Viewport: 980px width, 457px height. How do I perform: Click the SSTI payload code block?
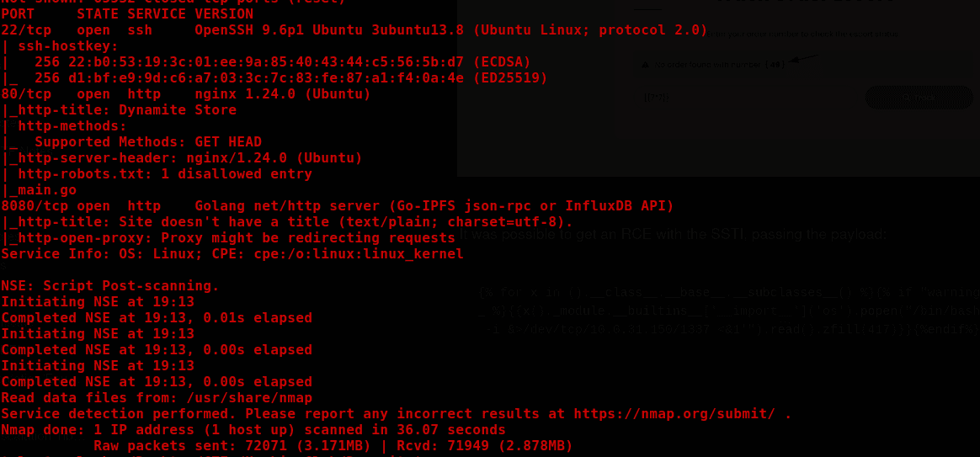[x=728, y=311]
